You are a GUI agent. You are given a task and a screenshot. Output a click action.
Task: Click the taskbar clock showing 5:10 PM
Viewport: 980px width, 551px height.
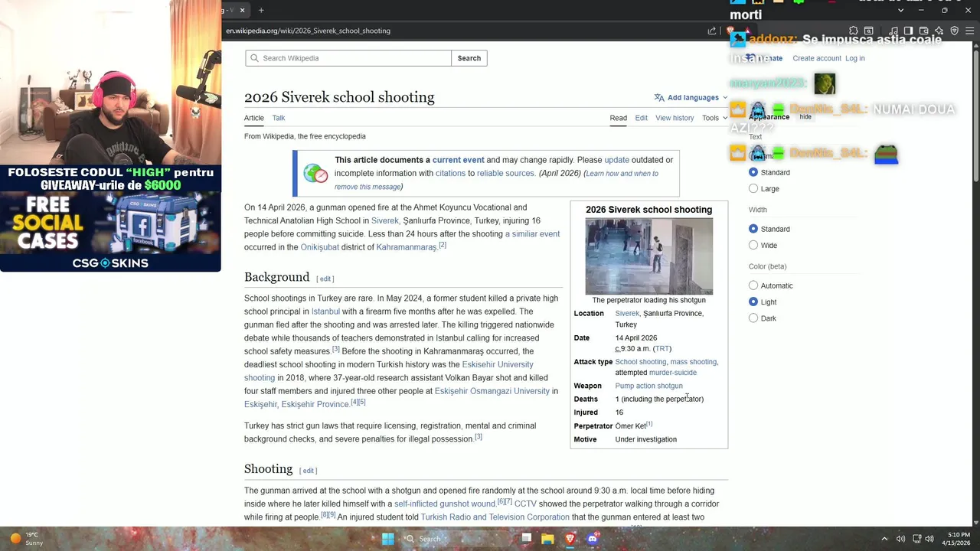pos(958,539)
